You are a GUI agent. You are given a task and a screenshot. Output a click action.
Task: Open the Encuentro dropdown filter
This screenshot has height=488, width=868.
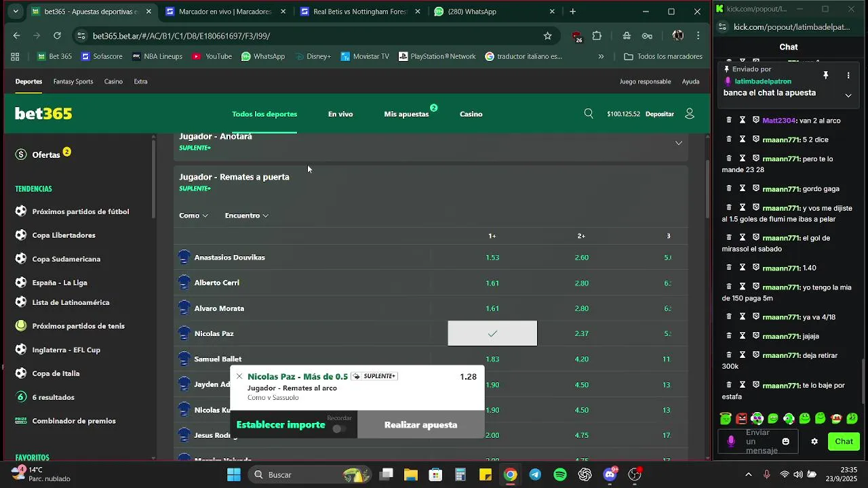(247, 216)
